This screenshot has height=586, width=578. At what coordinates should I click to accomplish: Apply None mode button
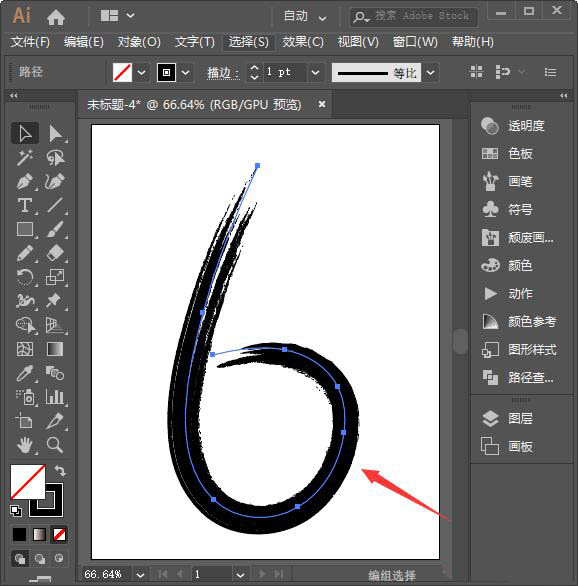59,534
